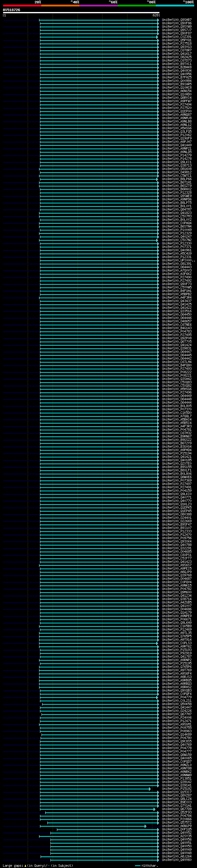This screenshot has height=868, width=197.
Task: Click label UniRef100_B9EXX3
Action: click(176, 802)
